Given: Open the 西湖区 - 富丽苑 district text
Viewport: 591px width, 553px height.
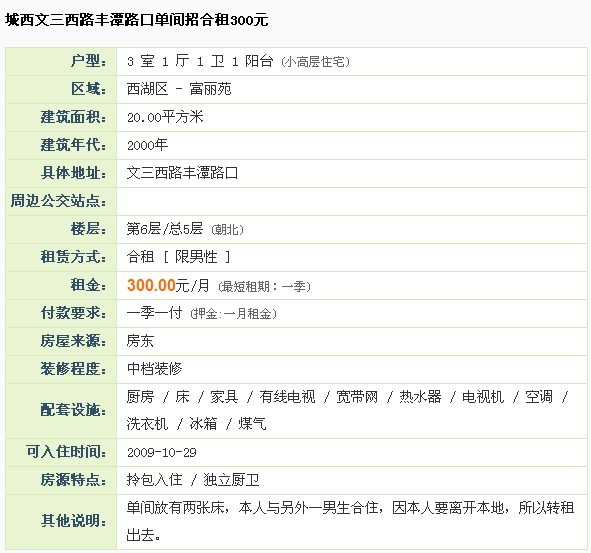Looking at the screenshot, I should (x=179, y=89).
